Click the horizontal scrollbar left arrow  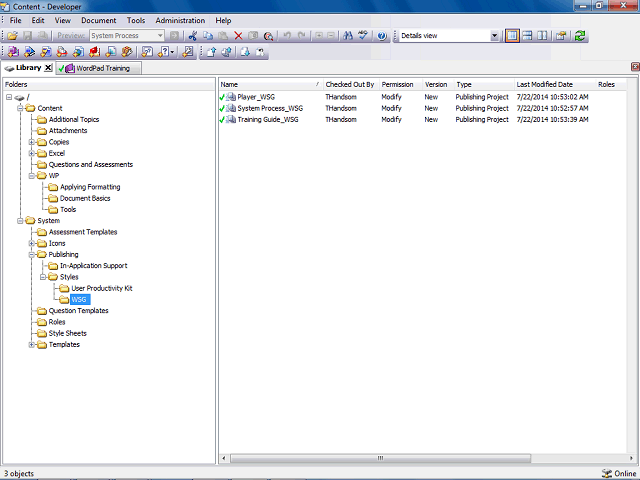click(x=224, y=458)
